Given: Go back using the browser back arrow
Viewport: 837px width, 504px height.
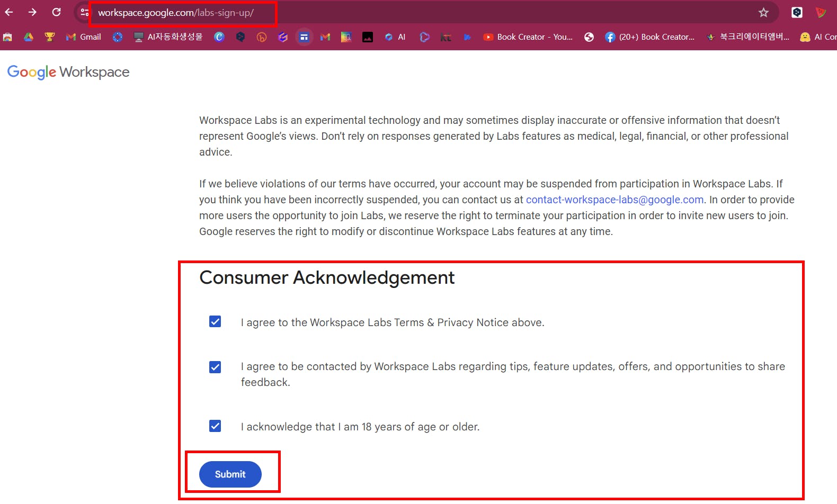Looking at the screenshot, I should point(9,12).
